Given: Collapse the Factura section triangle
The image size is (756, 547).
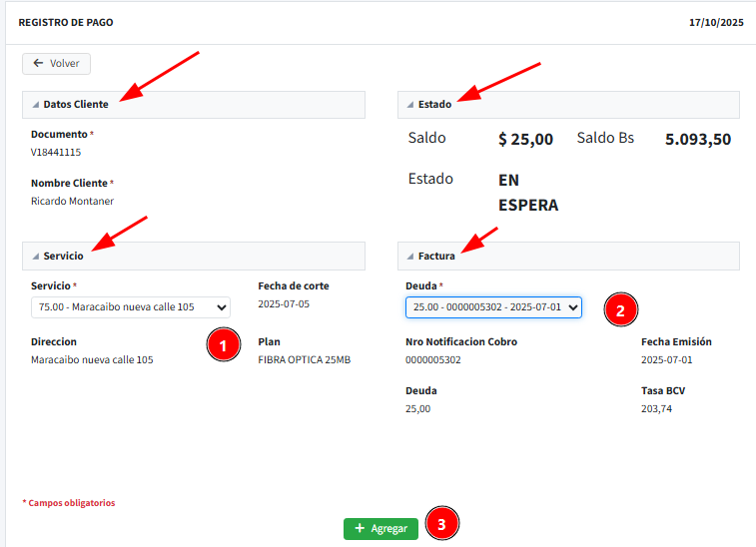Looking at the screenshot, I should (410, 257).
